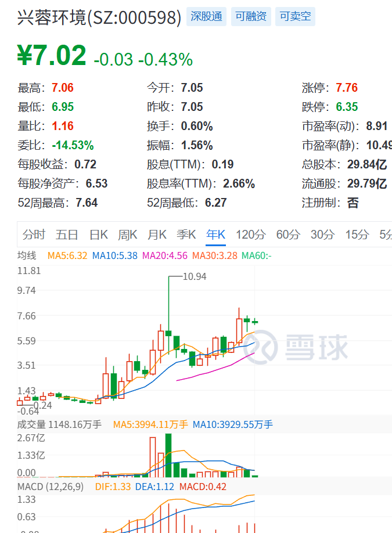Click the MA10:5.38 moving average label
Screen dimensions: 392x533
coord(115,255)
